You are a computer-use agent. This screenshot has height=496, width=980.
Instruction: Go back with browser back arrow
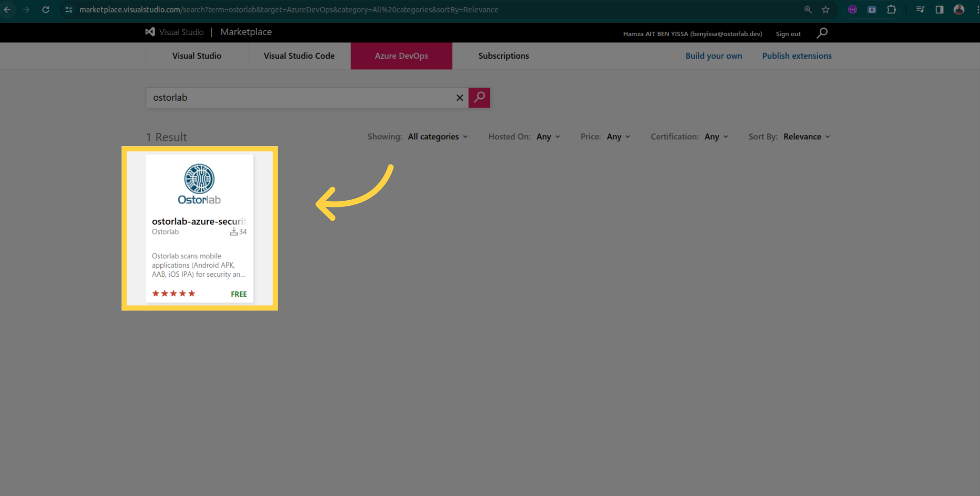click(7, 10)
